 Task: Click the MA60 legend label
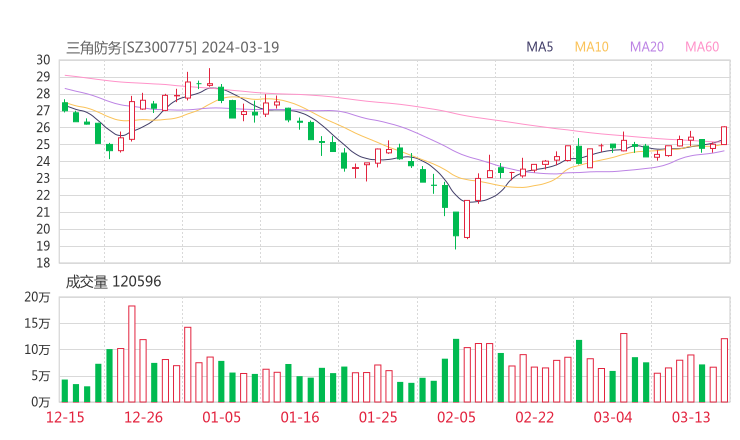tap(702, 47)
